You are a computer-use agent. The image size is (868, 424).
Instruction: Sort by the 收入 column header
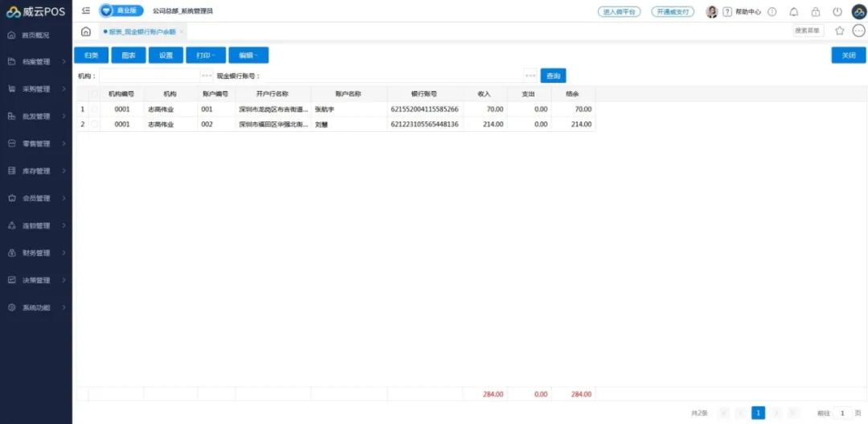(x=485, y=94)
